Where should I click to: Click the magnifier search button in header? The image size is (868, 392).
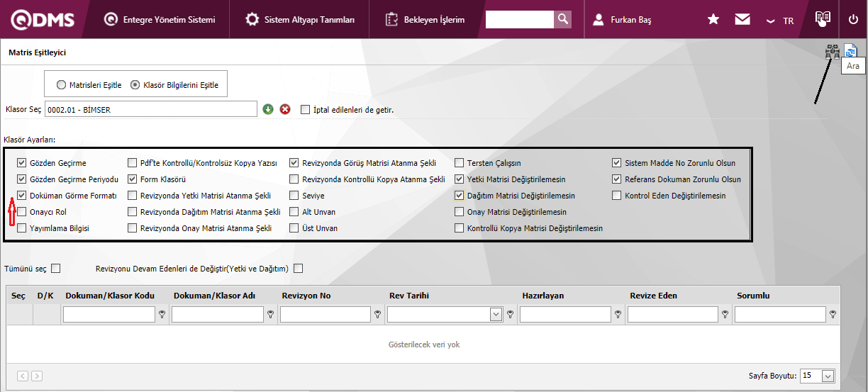pyautogui.click(x=562, y=19)
